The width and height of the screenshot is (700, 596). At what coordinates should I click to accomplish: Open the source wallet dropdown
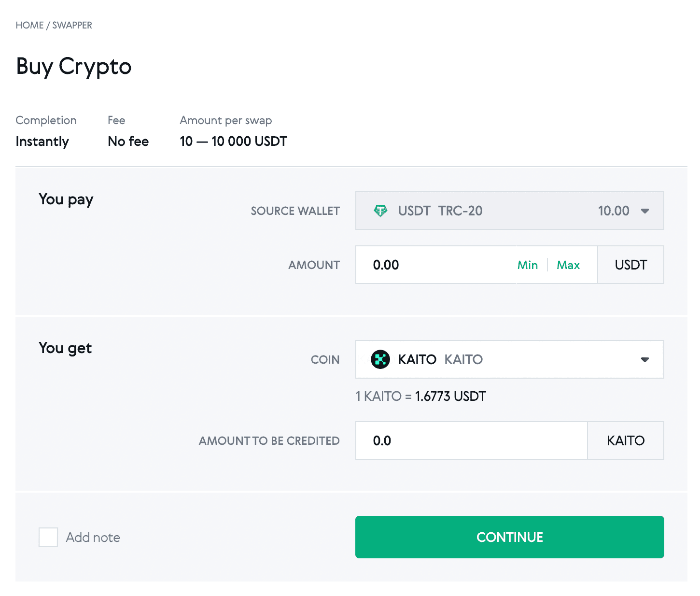coord(645,211)
